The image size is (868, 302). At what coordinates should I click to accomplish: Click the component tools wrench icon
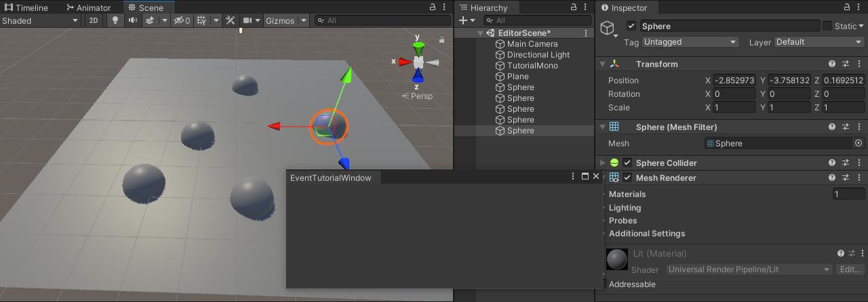pos(231,20)
